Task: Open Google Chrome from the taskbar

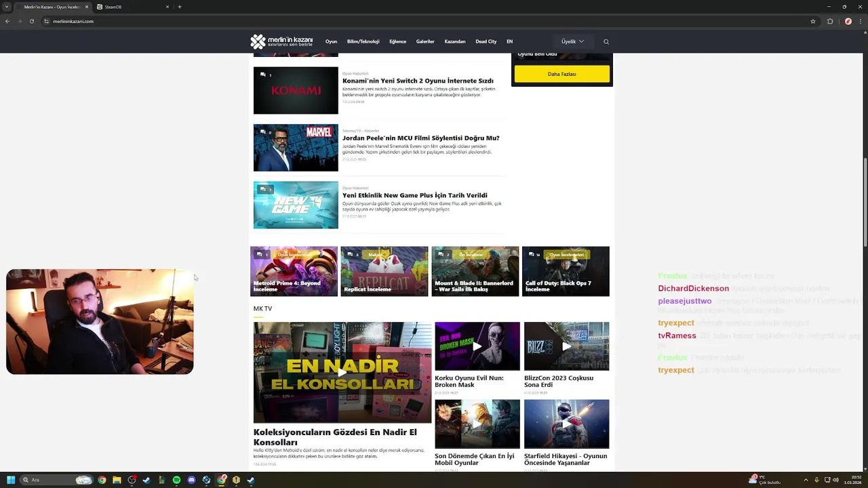Action: coord(102,480)
